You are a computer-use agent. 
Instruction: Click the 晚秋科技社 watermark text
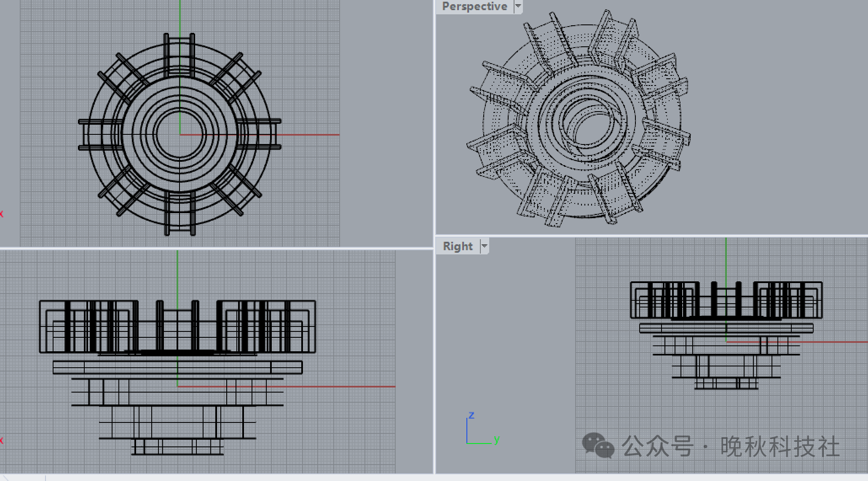point(780,446)
